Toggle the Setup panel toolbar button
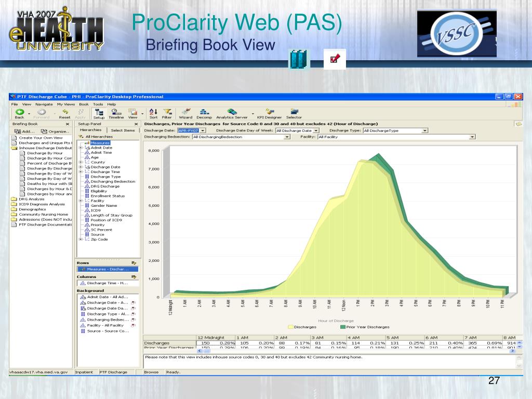This screenshot has height=399, width=532. (99, 113)
